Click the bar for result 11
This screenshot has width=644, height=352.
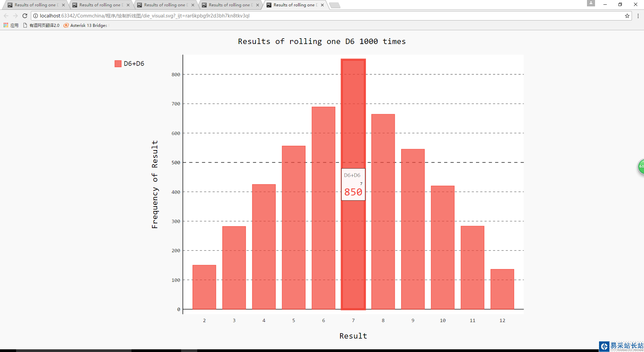point(473,268)
